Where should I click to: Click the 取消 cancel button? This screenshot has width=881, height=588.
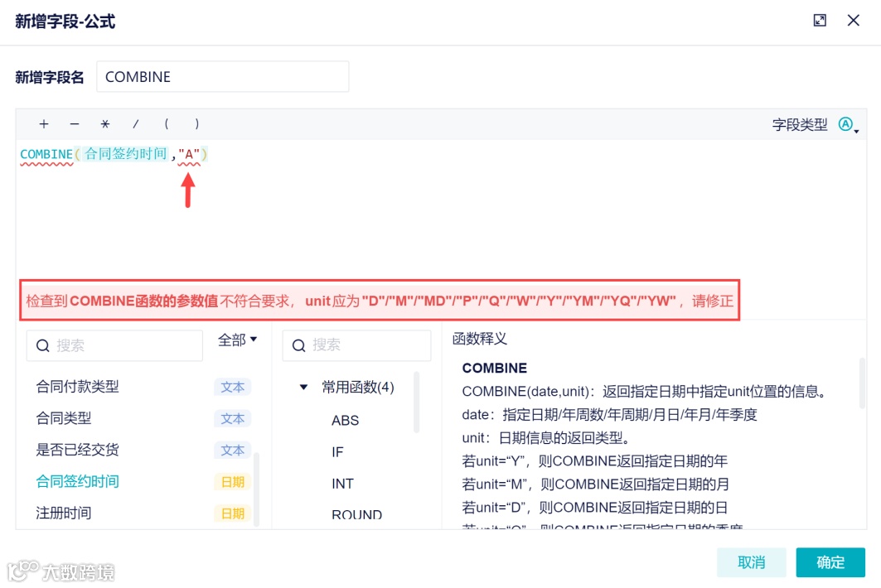point(751,562)
